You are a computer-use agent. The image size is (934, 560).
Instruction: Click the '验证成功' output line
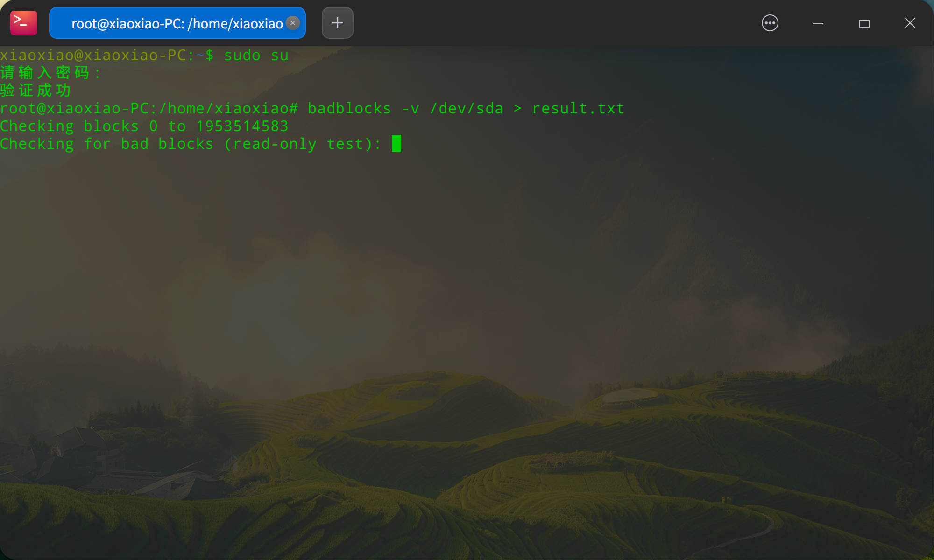[35, 91]
